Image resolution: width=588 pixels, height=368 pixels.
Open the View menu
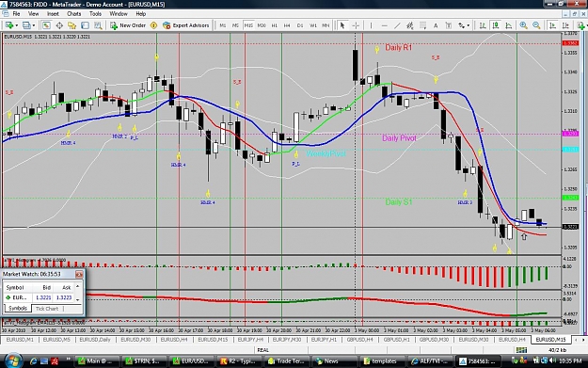pyautogui.click(x=33, y=14)
